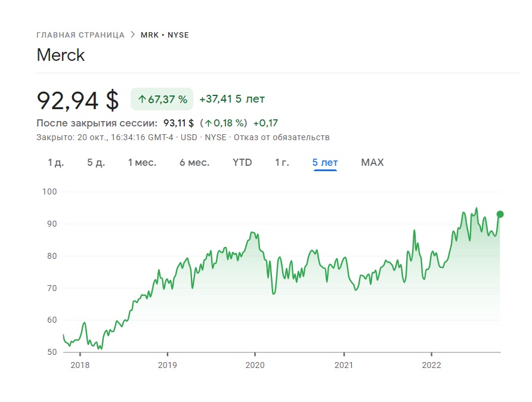Show the MAX range chart
This screenshot has width=532, height=402.
coord(372,162)
